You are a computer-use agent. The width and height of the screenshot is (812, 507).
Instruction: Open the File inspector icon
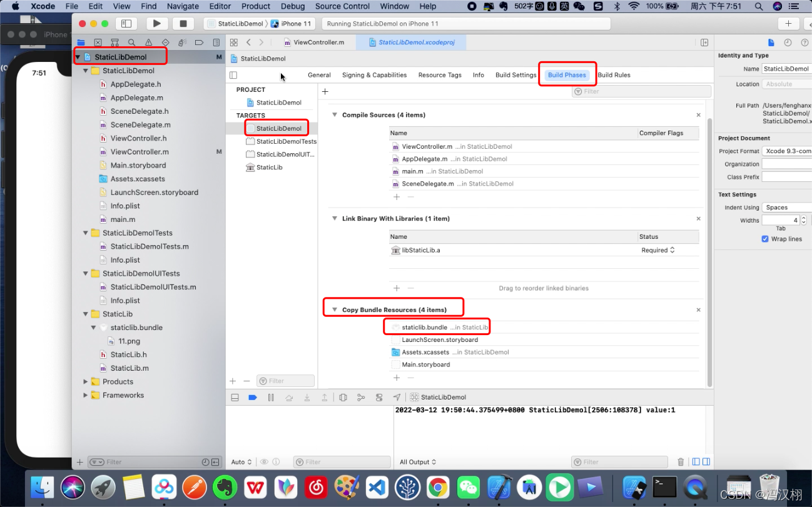click(771, 43)
